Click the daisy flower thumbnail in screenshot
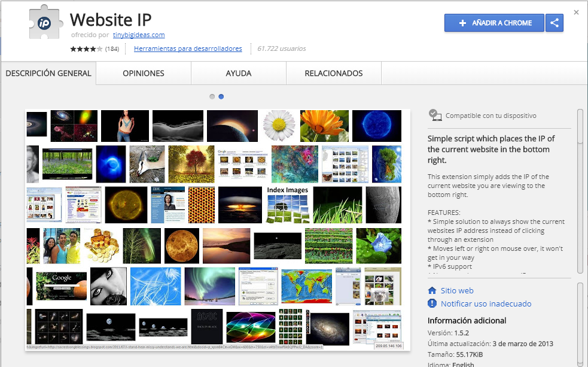Viewport: 588px width, 367px height. pyautogui.click(x=278, y=125)
